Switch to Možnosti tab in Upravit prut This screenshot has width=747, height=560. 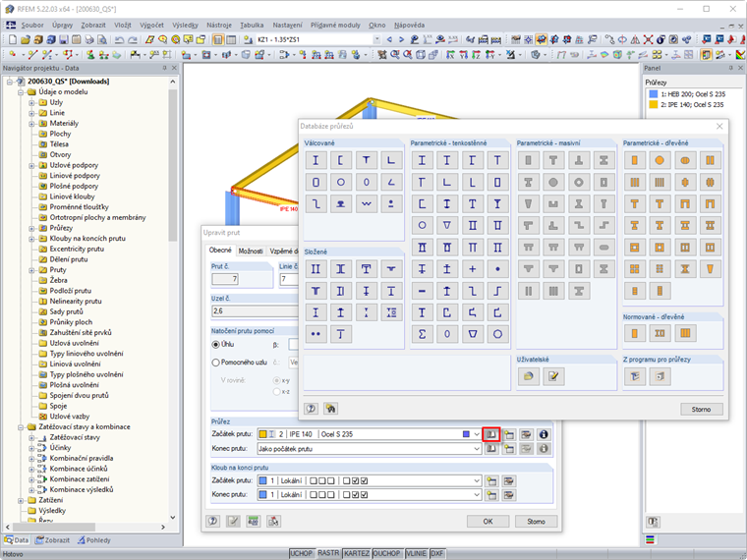251,251
